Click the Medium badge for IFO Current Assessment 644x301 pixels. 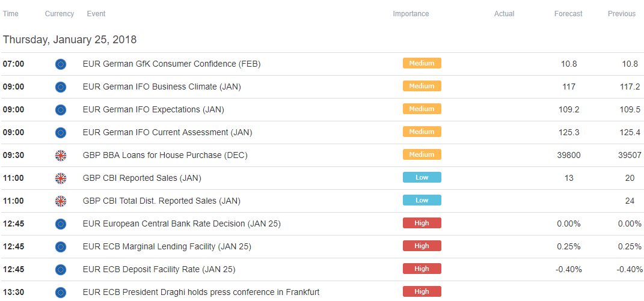[422, 132]
